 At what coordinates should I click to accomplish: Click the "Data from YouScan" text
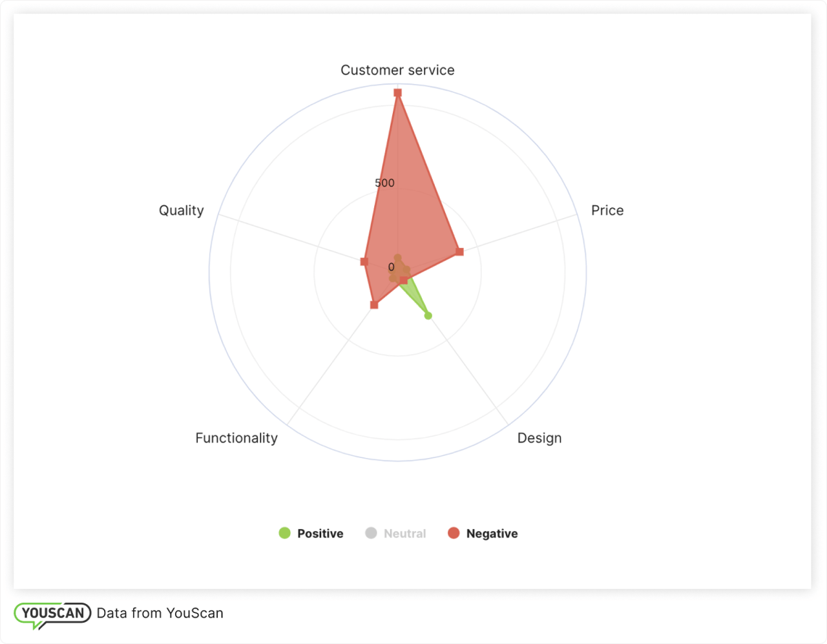[x=160, y=613]
